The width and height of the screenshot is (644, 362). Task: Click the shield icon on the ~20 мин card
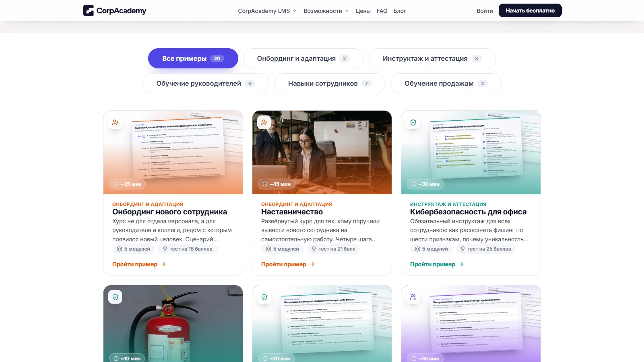(264, 297)
